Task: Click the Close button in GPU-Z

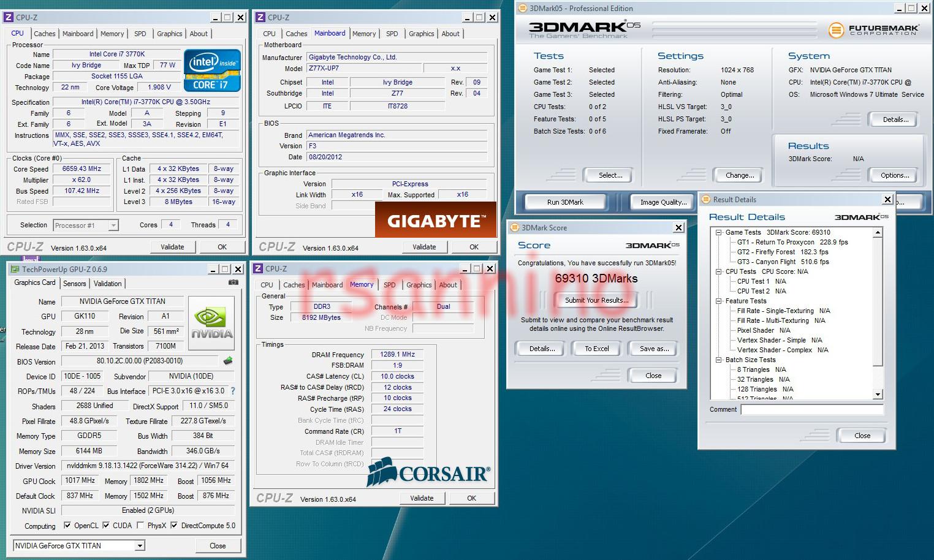Action: coord(218,546)
